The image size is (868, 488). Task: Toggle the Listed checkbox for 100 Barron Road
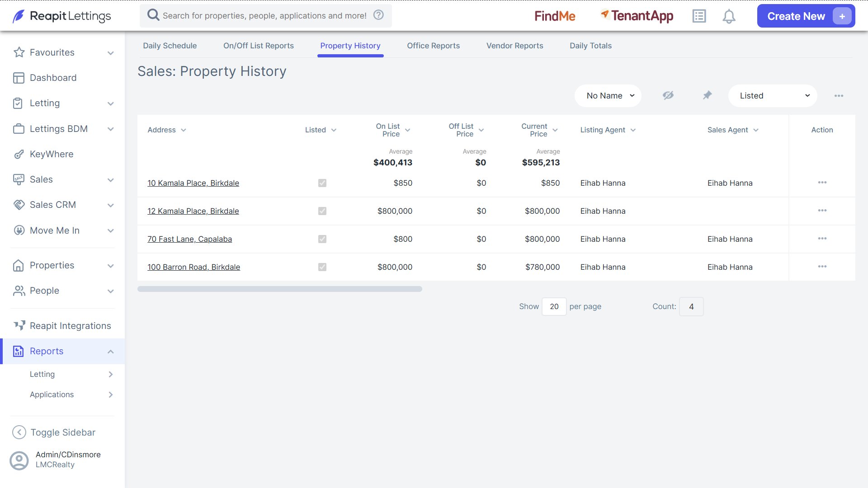(x=322, y=267)
